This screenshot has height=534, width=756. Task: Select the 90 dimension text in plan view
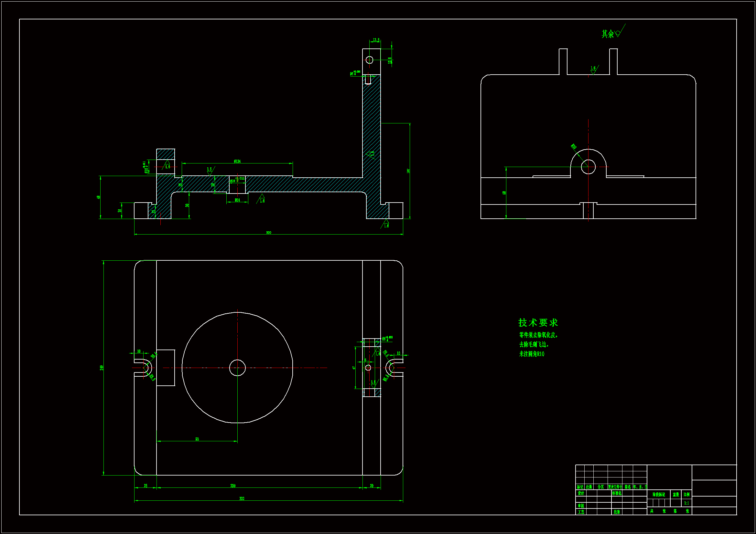[197, 439]
